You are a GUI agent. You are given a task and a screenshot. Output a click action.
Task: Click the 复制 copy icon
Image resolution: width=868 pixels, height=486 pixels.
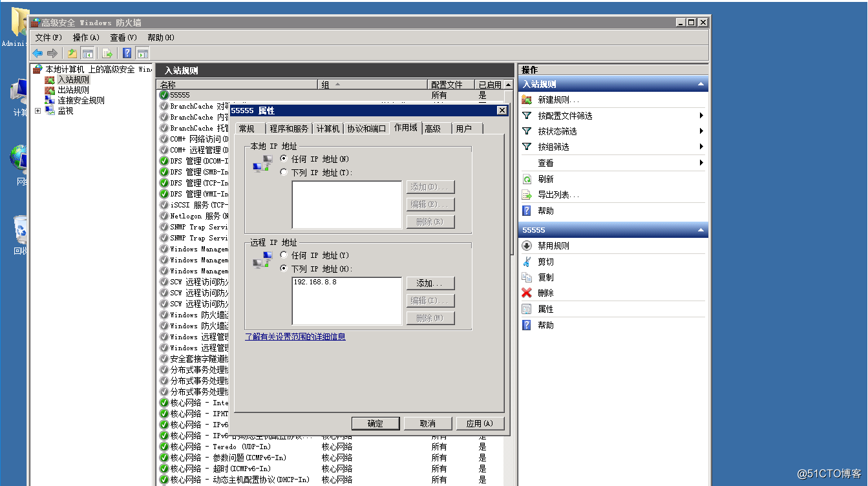tap(527, 277)
